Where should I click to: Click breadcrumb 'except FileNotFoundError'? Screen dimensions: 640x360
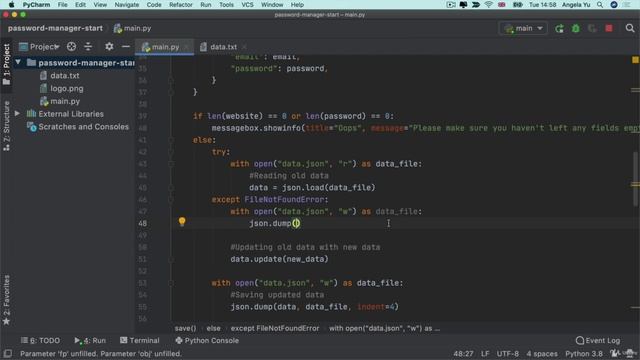tap(275, 328)
